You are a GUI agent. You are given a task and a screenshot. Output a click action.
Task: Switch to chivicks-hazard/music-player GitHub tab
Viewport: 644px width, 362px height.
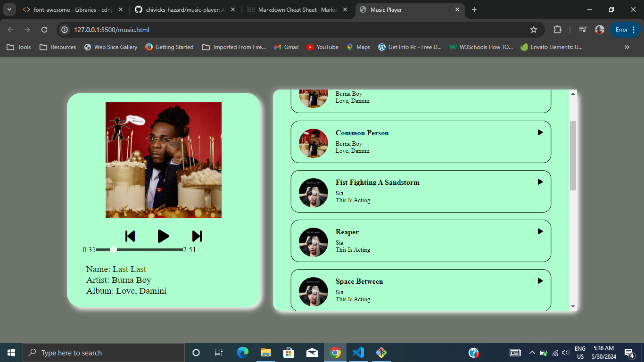[184, 9]
